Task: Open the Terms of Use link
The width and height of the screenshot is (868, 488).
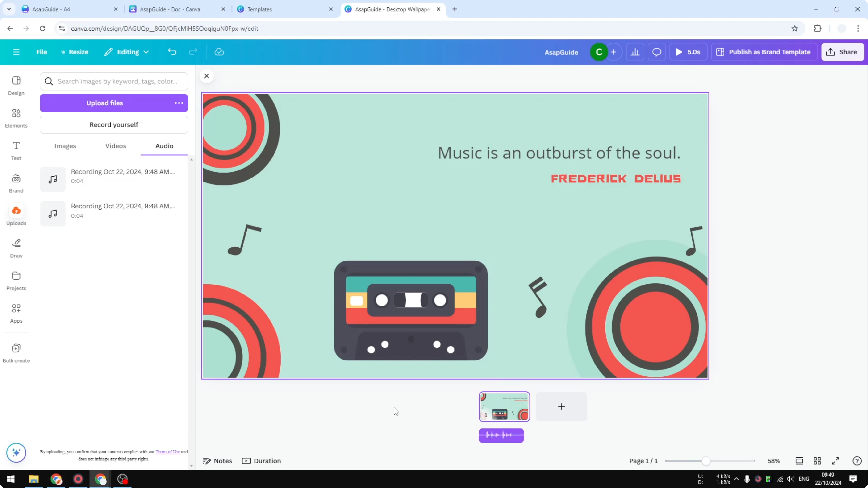Action: pyautogui.click(x=168, y=451)
